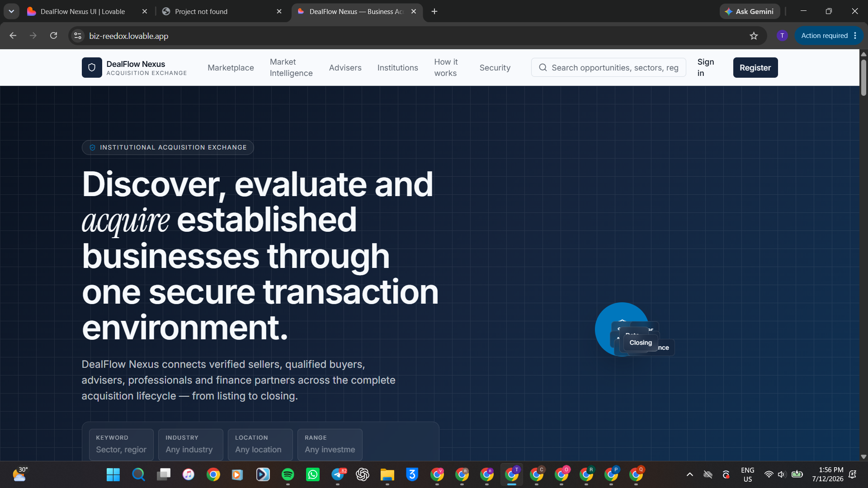Image resolution: width=868 pixels, height=488 pixels.
Task: Open Spotify from the taskbar
Action: tap(288, 474)
